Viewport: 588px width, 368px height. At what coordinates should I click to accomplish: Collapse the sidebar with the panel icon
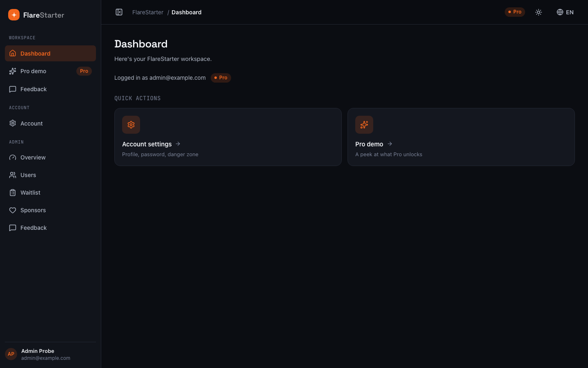point(119,12)
